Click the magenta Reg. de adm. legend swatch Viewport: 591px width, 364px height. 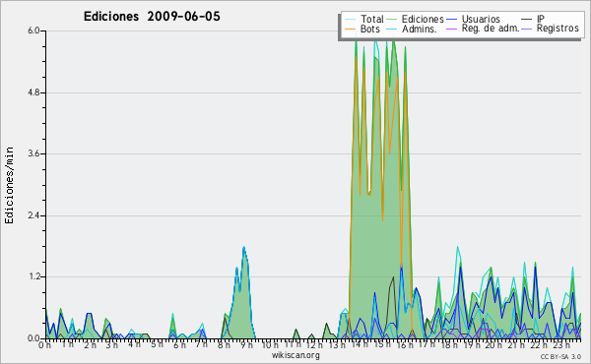451,29
